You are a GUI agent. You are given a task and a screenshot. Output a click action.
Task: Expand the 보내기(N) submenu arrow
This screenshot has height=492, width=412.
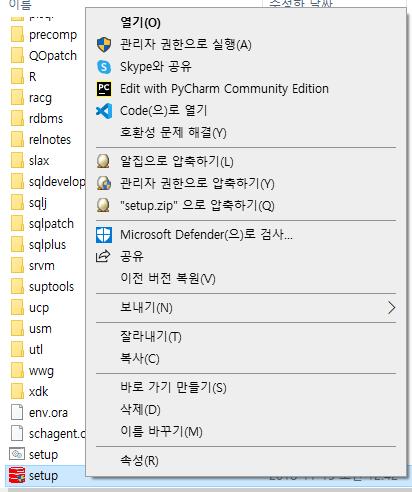click(391, 308)
